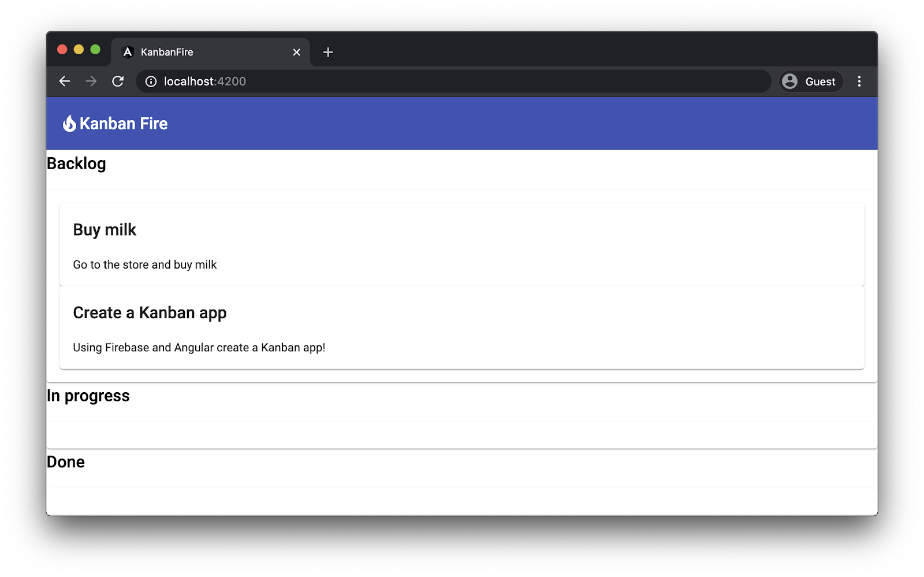Click the back navigation arrow
The width and height of the screenshot is (924, 577).
(64, 81)
